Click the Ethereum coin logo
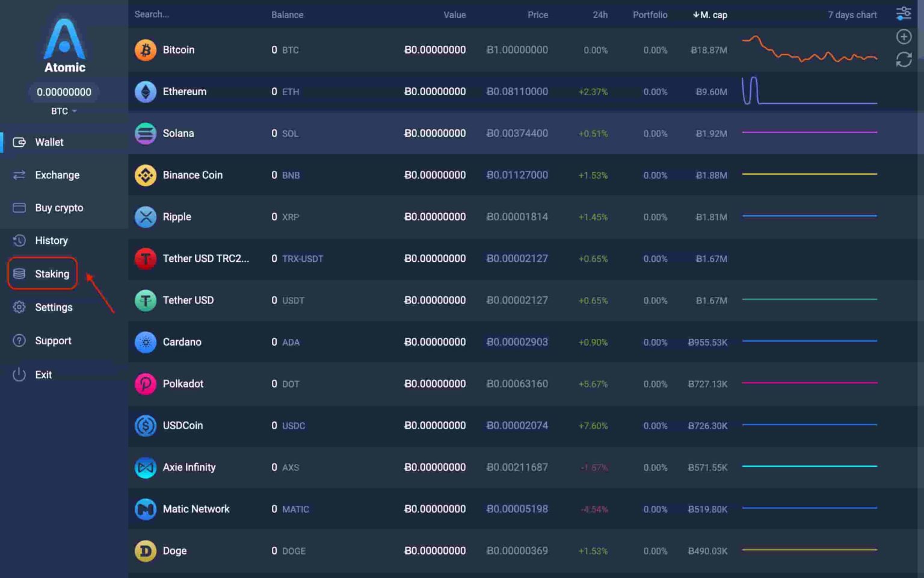 pos(145,92)
